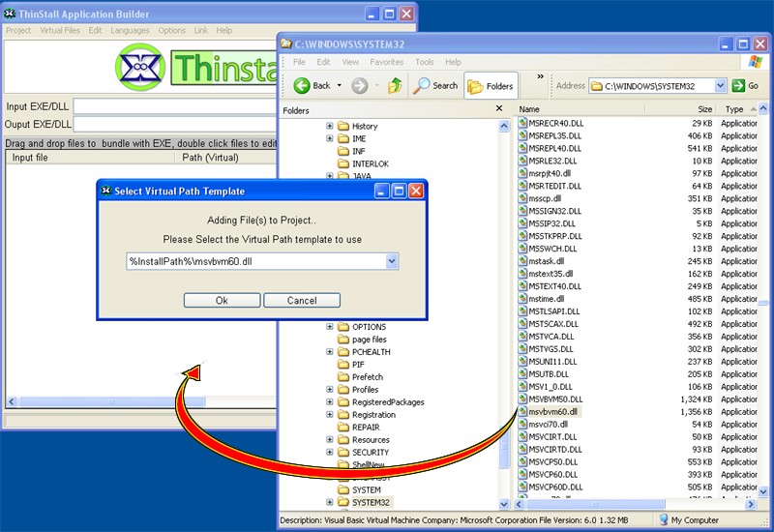
Task: Sort files by Size column header
Action: coord(682,109)
